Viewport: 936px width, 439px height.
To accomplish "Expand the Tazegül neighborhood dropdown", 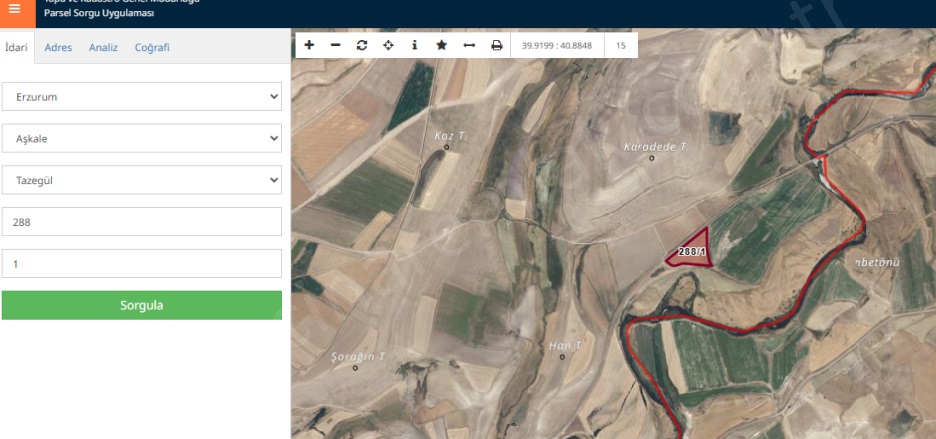I will pyautogui.click(x=141, y=180).
